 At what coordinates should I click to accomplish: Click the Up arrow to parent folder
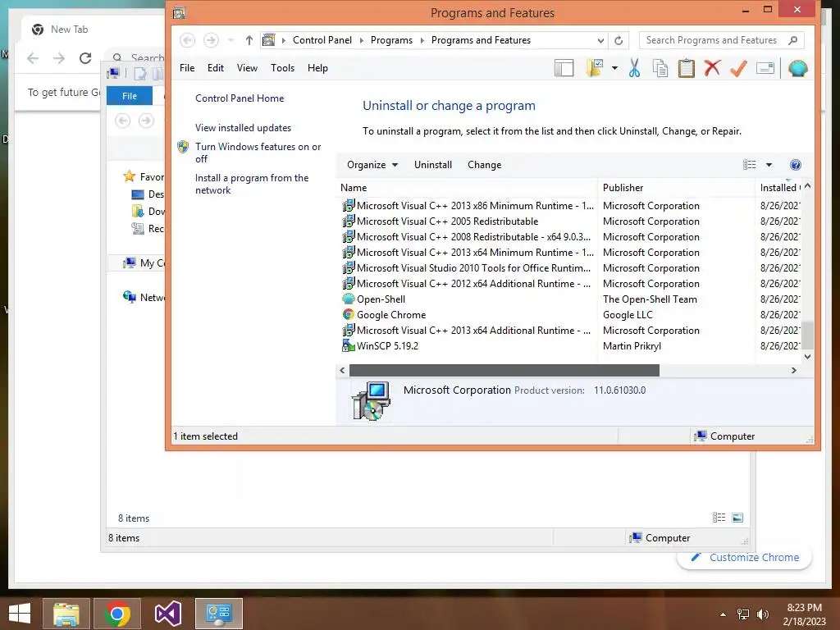249,40
